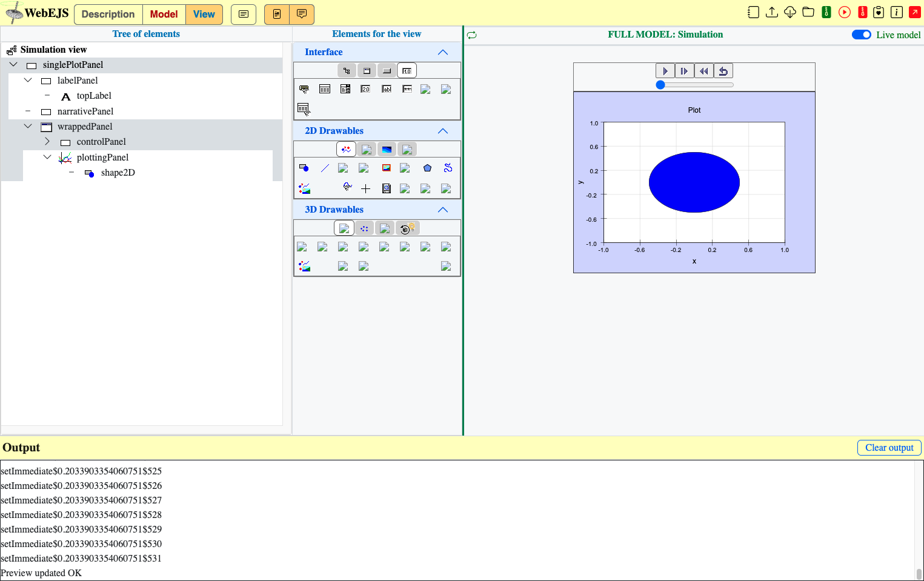Choose the Polygon element icon

[x=427, y=168]
